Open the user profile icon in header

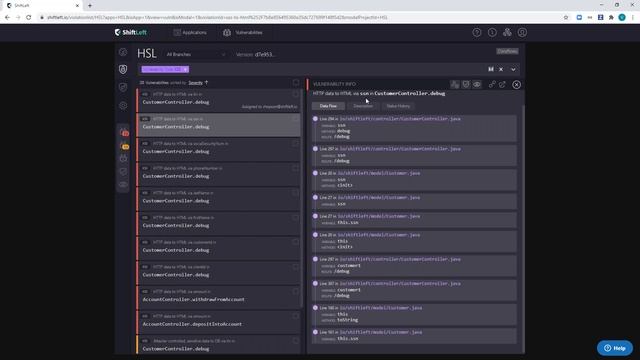coord(522,33)
